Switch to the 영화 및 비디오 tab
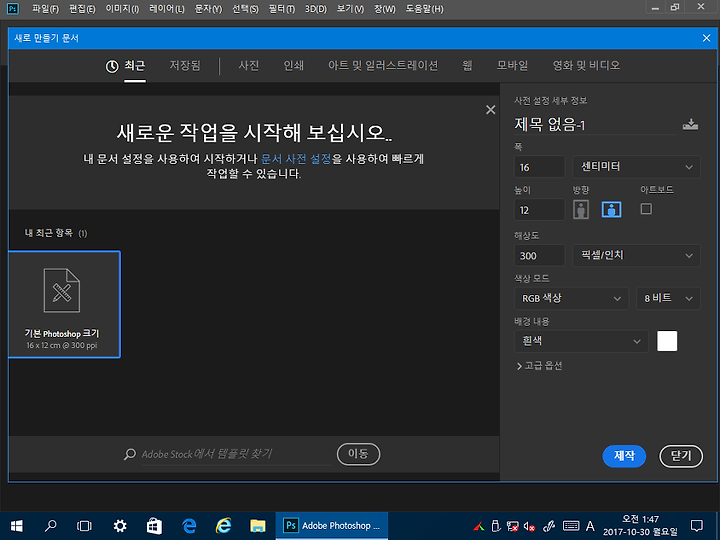720x540 pixels. [586, 66]
